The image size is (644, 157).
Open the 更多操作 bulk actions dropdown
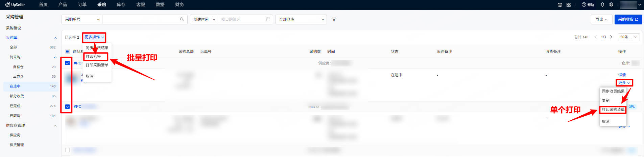[x=94, y=37]
